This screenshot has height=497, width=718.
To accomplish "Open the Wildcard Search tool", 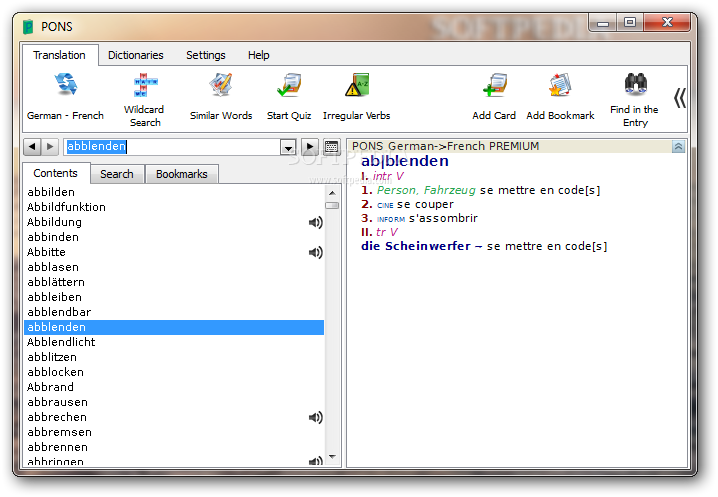I will 144,99.
